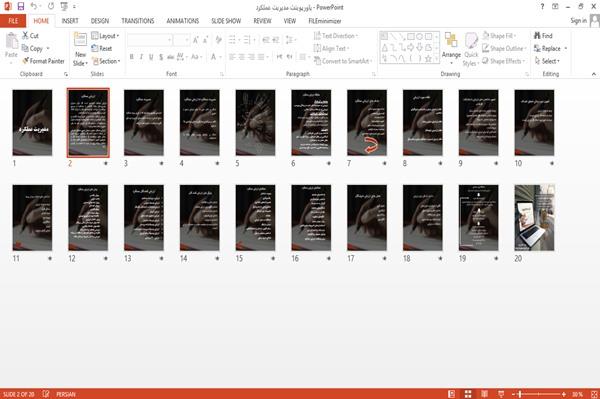This screenshot has width=600, height=399.
Task: Click zoom in plus button
Action: [x=564, y=394]
